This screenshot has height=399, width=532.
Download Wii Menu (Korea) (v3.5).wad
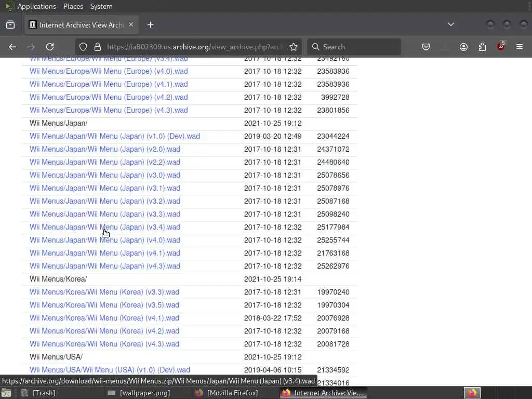(x=104, y=305)
